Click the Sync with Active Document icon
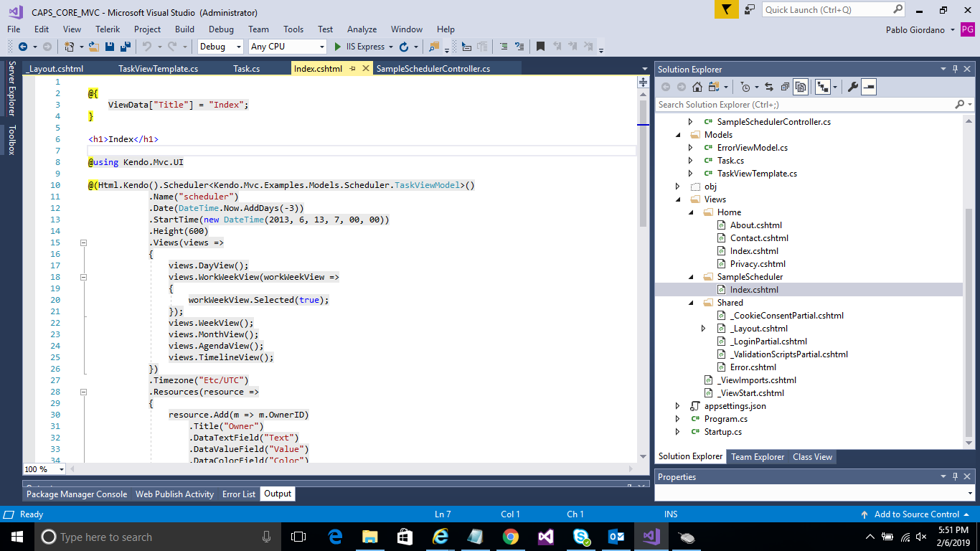The height and width of the screenshot is (551, 980). pos(768,87)
